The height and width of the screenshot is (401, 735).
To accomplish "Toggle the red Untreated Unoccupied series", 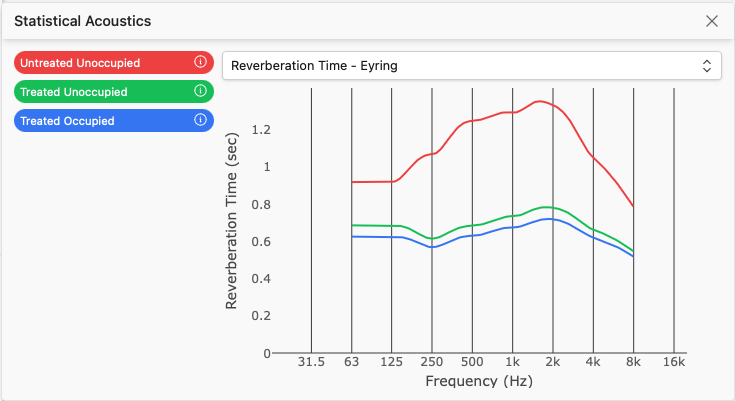I will tap(100, 62).
